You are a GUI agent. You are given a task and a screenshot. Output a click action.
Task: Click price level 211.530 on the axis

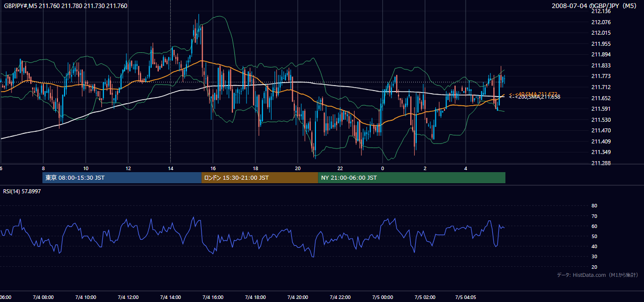pos(601,120)
